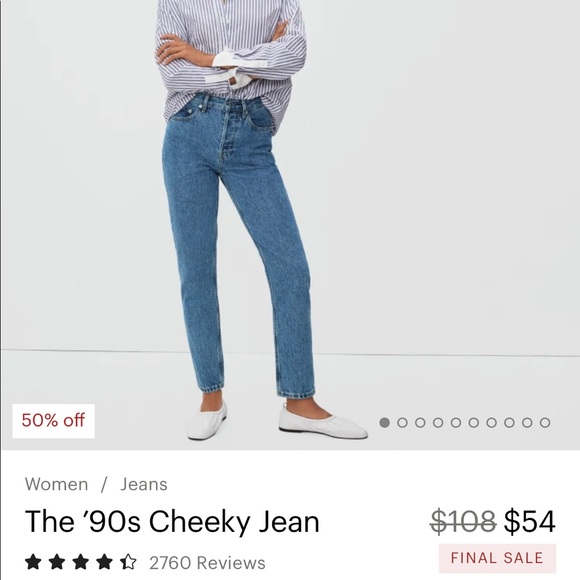The image size is (580, 580).
Task: Click the FINAL SALE label
Action: [x=497, y=558]
